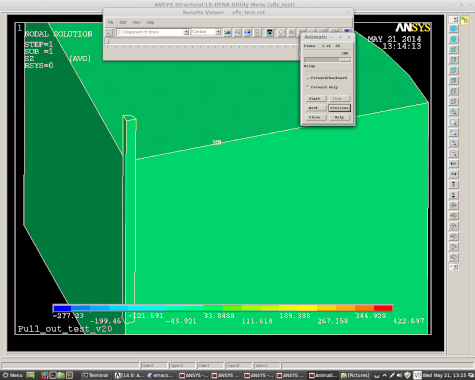Image resolution: width=475 pixels, height=380 pixels.
Task: Click the black-background capture image icon
Action: (x=269, y=32)
